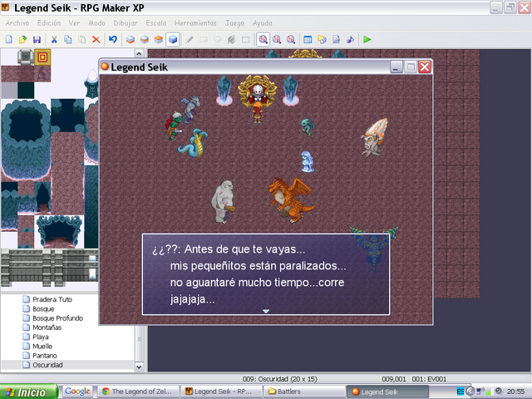Set zoom scale 1:2 magnifier icon
This screenshot has width=532, height=399.
click(277, 39)
